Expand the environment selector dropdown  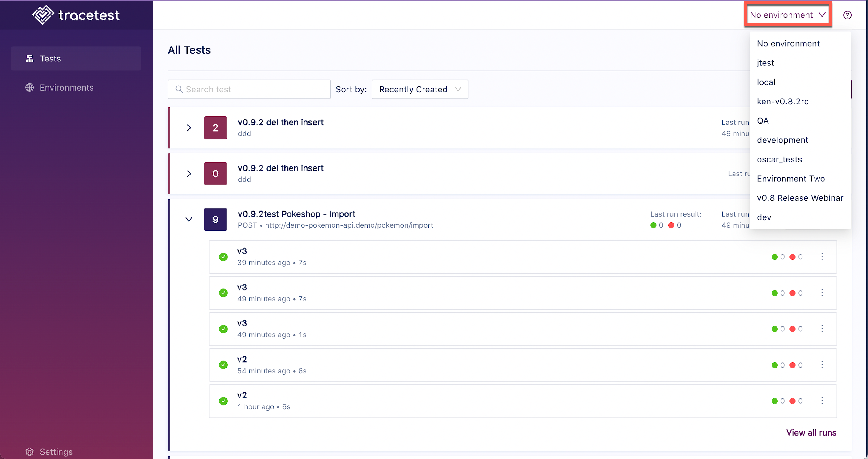tap(786, 14)
